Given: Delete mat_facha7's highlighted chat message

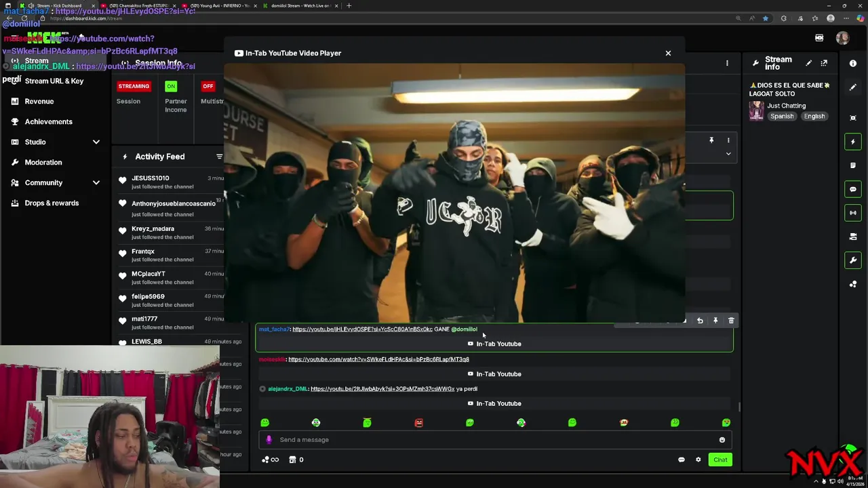Looking at the screenshot, I should [731, 321].
